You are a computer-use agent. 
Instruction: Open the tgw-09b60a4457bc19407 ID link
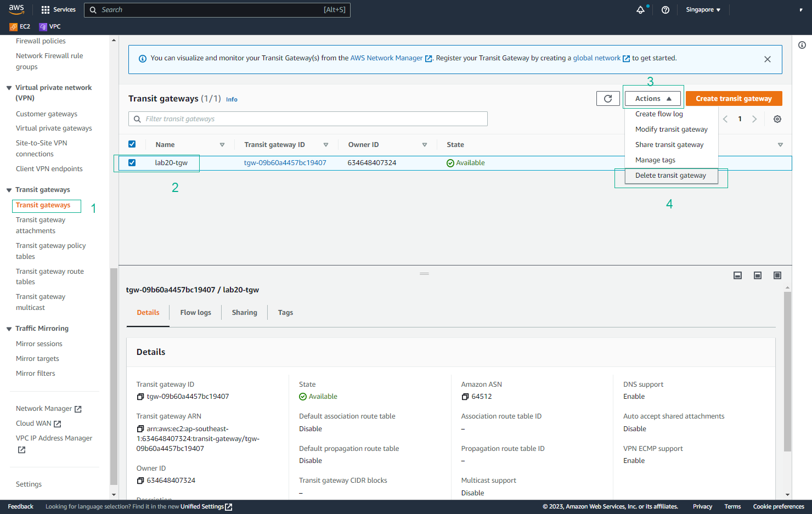285,163
